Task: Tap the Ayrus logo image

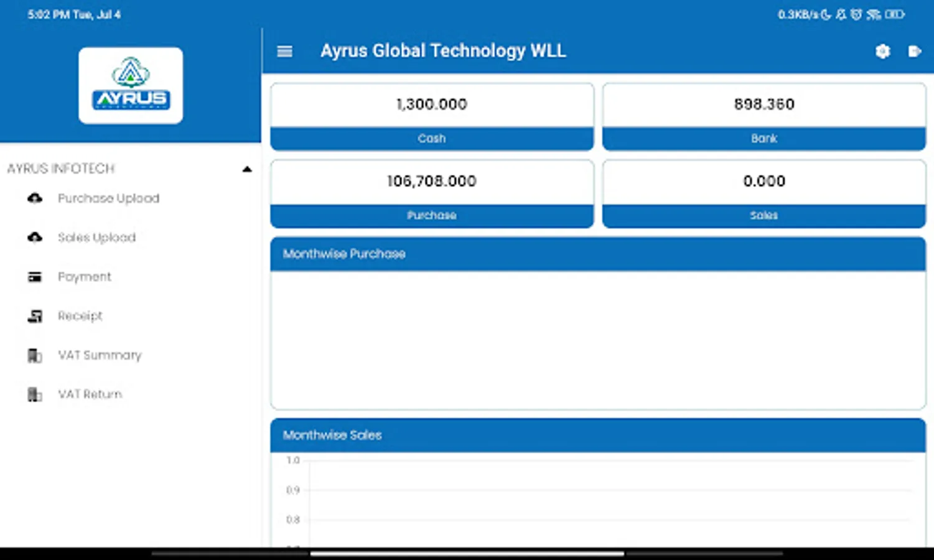Action: tap(131, 86)
